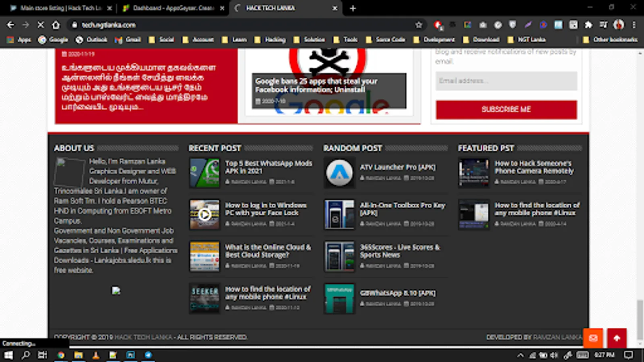Open '365Scores - Live Scores' post
The image size is (644, 362).
(x=400, y=251)
